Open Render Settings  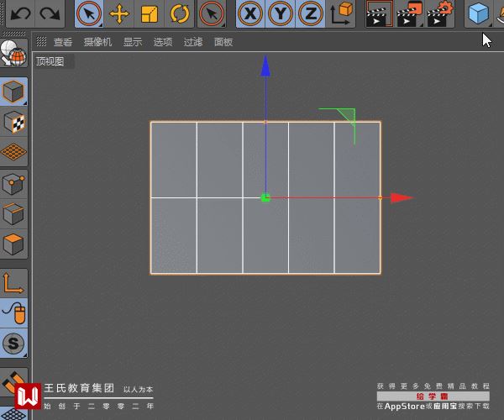[439, 13]
